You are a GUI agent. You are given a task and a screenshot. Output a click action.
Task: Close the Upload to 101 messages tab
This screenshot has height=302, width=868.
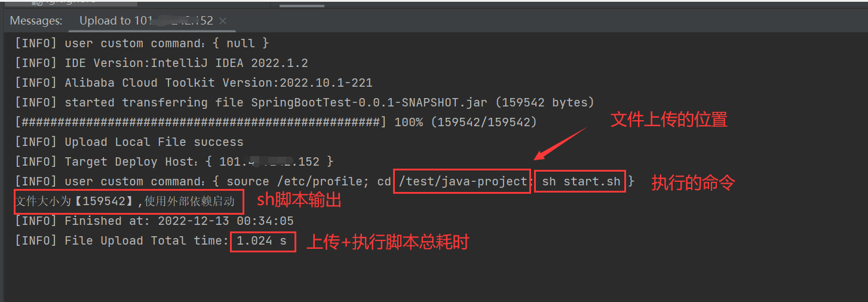point(223,21)
